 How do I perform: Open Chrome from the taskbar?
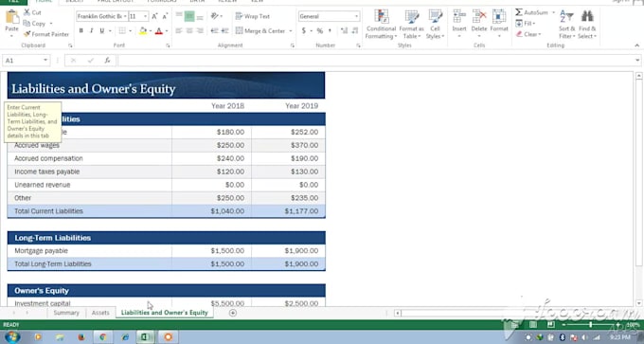[102, 337]
